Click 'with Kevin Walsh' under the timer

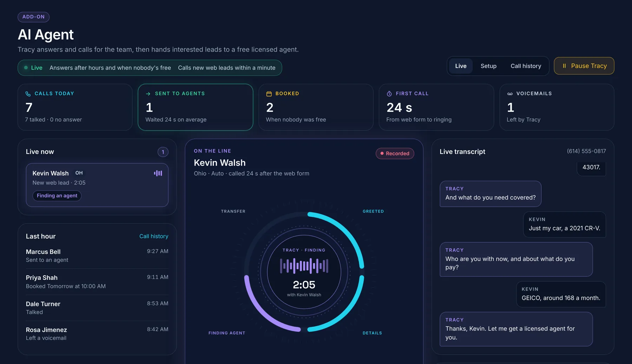(x=304, y=295)
